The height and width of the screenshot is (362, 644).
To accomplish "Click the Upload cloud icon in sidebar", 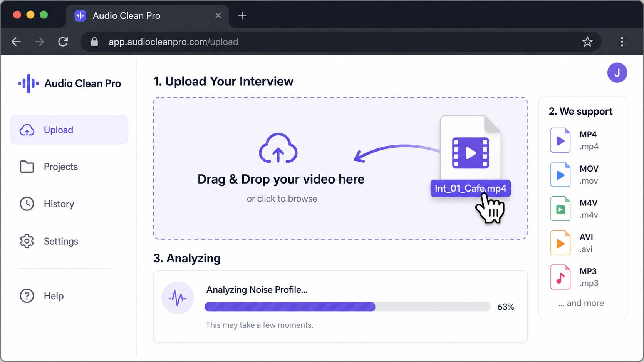I will coord(27,130).
